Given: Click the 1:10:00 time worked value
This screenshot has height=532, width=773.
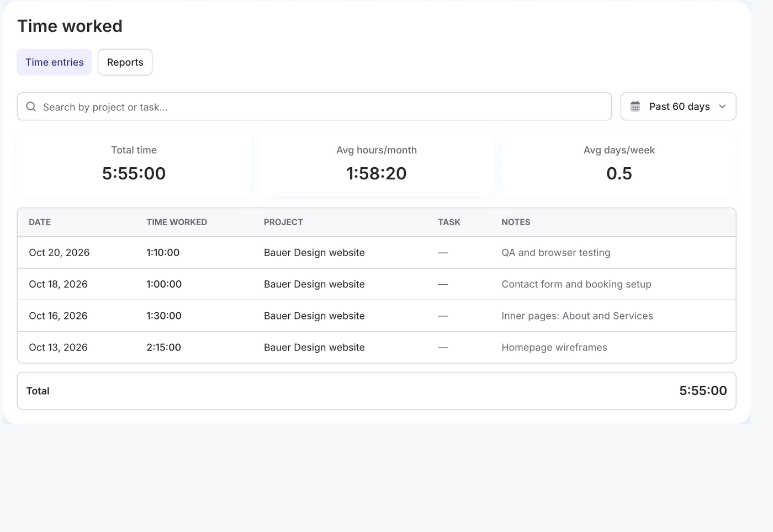Looking at the screenshot, I should tap(163, 252).
